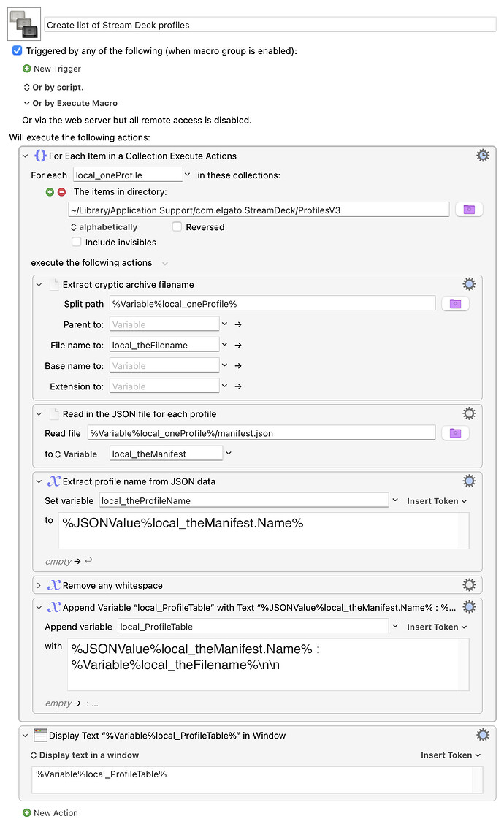
Task: Choose folder for Split path field
Action: [455, 304]
